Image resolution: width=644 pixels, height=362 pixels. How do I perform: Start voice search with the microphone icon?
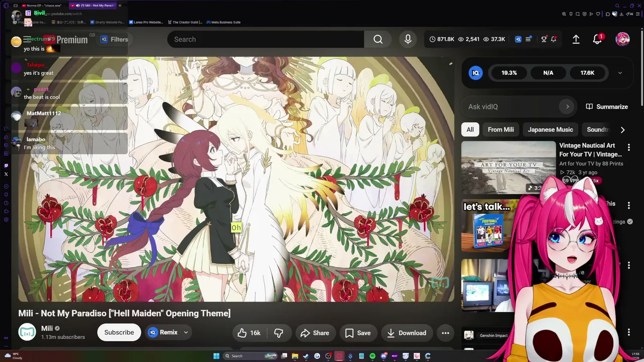408,39
